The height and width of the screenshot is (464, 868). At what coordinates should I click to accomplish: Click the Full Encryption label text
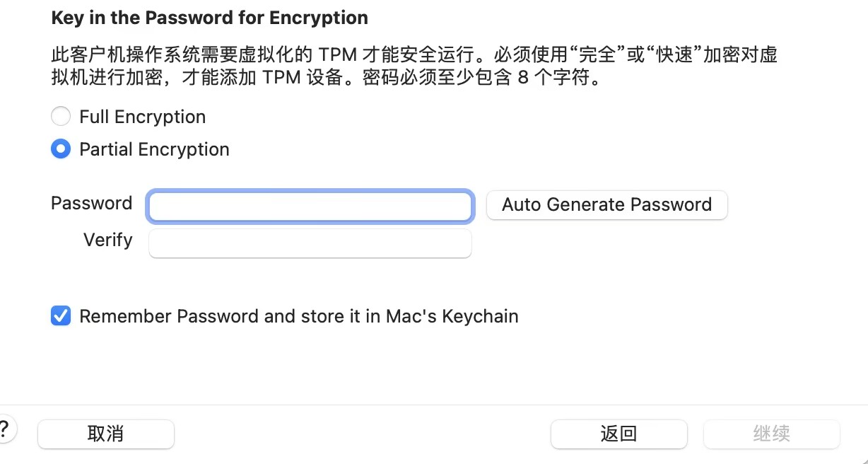tap(143, 117)
